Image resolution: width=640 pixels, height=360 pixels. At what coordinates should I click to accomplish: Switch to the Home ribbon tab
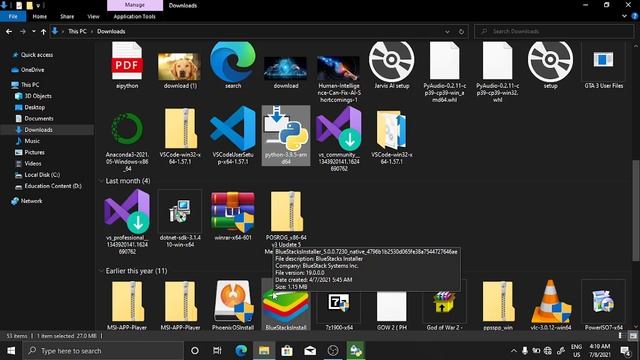pos(40,16)
